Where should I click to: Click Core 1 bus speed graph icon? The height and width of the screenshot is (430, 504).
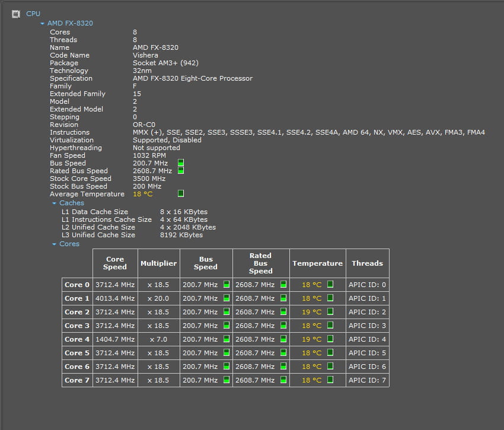coord(227,298)
